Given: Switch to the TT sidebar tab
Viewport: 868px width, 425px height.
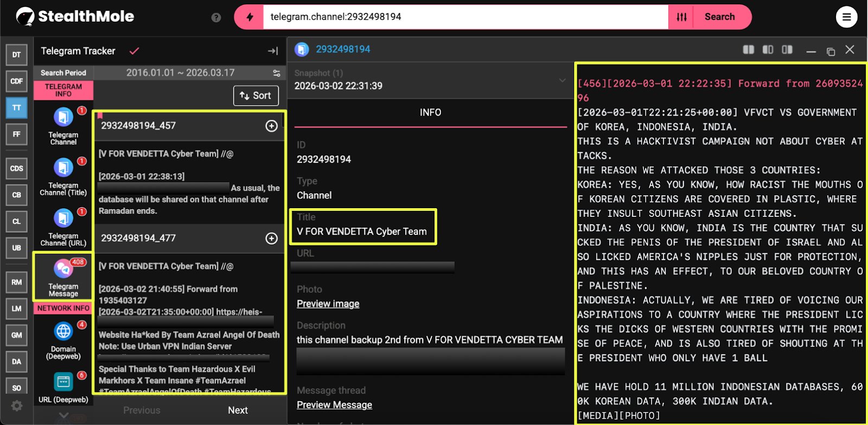Looking at the screenshot, I should click(16, 108).
